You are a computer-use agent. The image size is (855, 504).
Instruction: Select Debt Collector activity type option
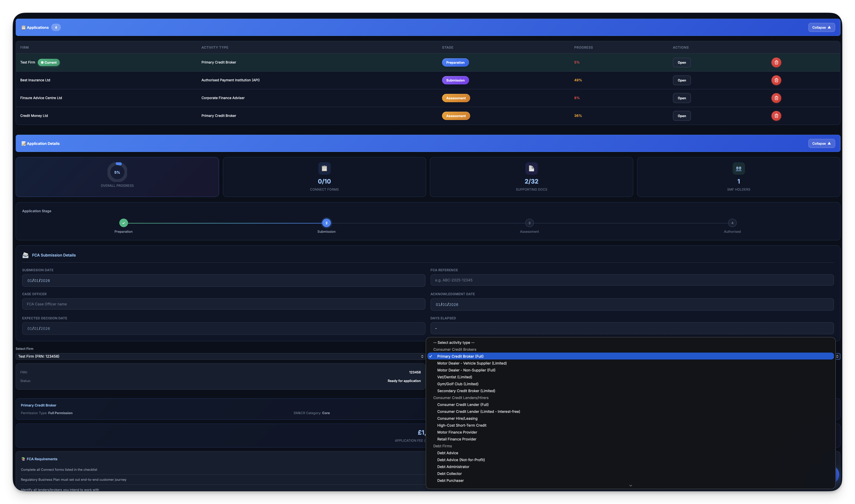tap(449, 474)
